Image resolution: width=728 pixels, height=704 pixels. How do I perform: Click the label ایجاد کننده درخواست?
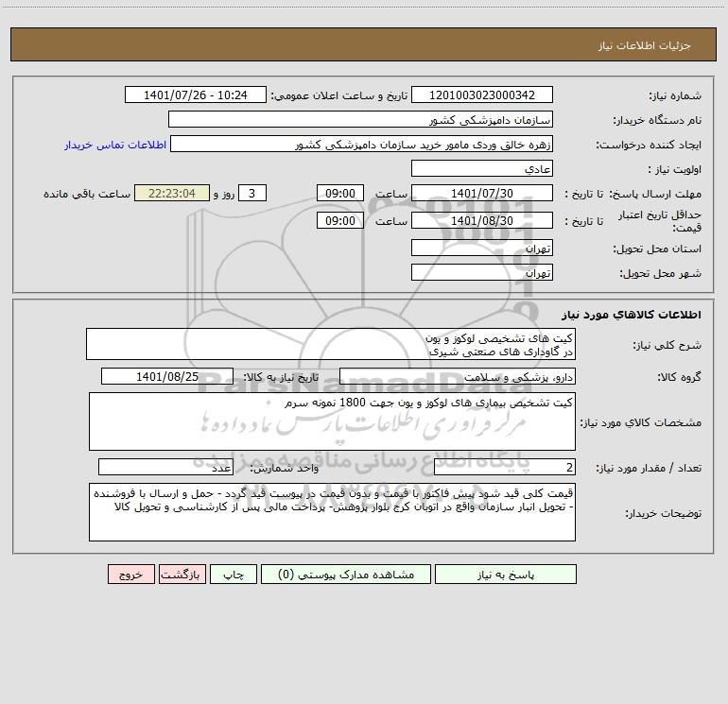coord(649,145)
